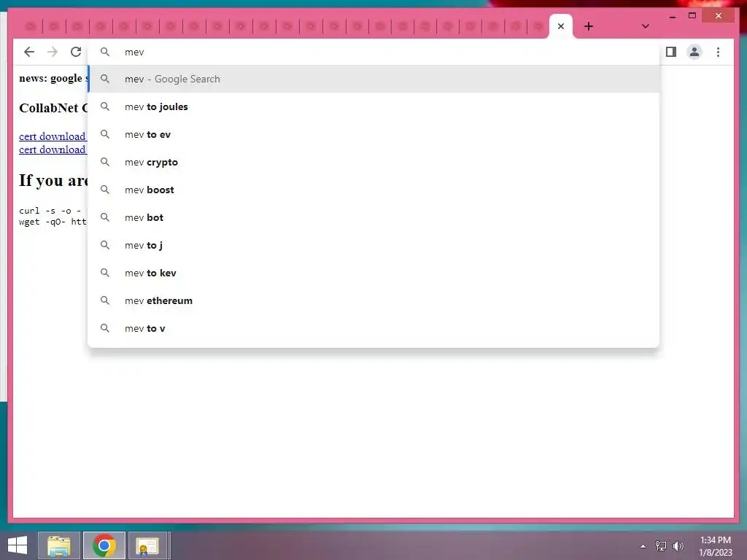
Task: Open the profile avatar menu
Action: pos(694,52)
